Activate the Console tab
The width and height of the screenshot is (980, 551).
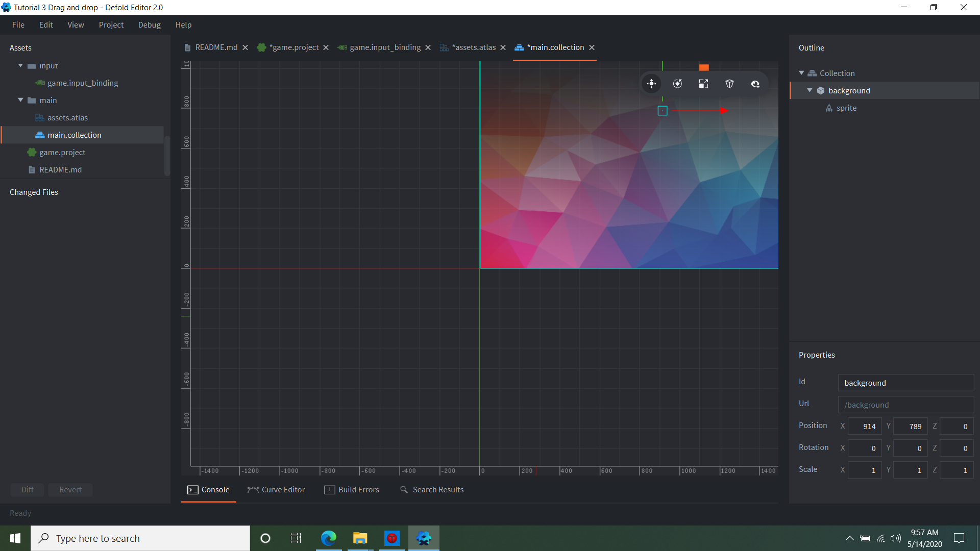pos(208,489)
